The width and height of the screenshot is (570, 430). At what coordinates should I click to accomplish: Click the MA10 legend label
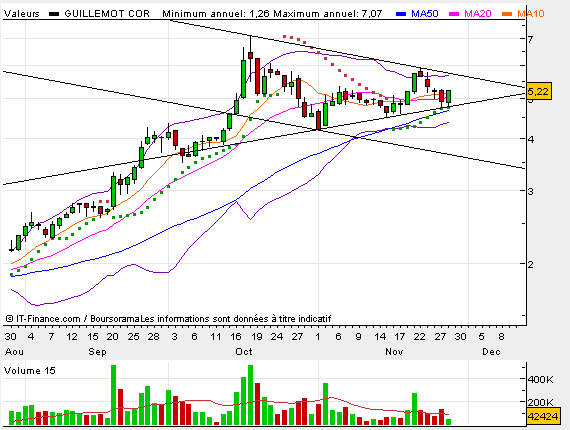click(x=530, y=14)
